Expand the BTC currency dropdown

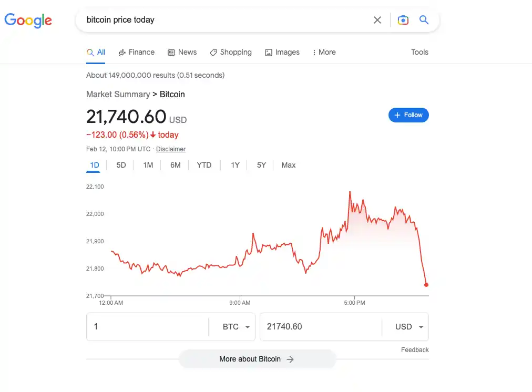[x=236, y=327]
